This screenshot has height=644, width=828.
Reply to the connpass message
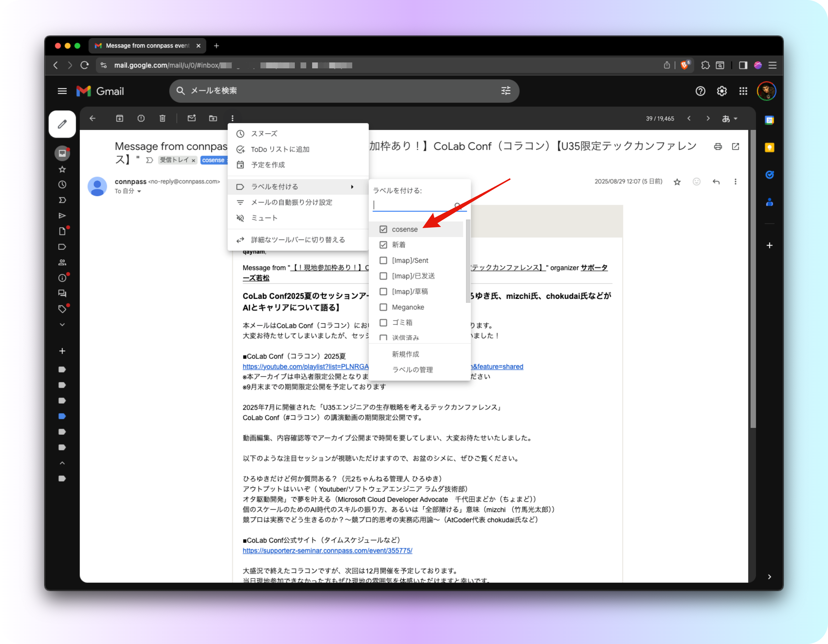pos(716,182)
